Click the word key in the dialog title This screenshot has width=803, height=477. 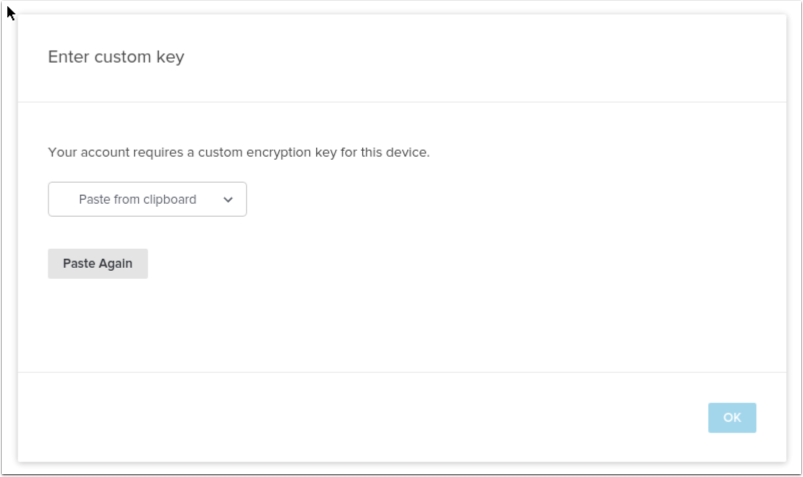(x=170, y=57)
